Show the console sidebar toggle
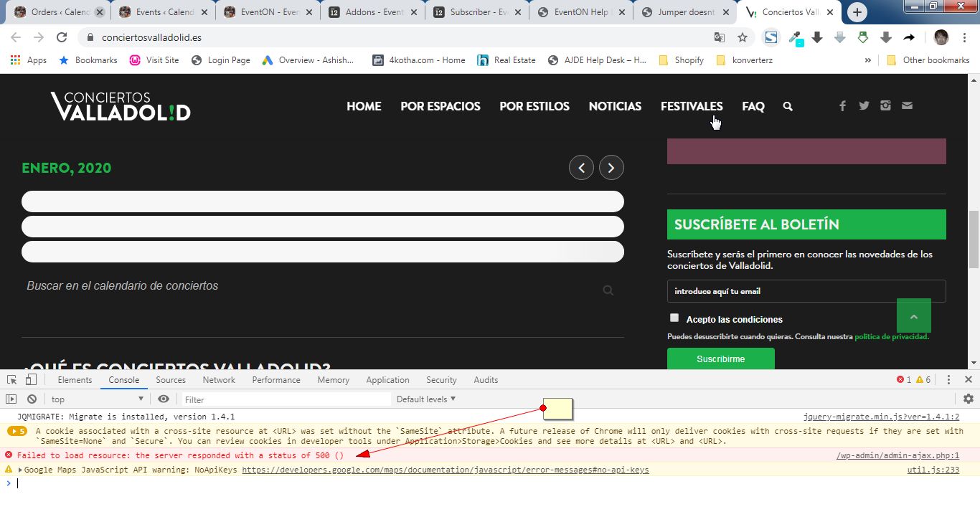 (11, 399)
